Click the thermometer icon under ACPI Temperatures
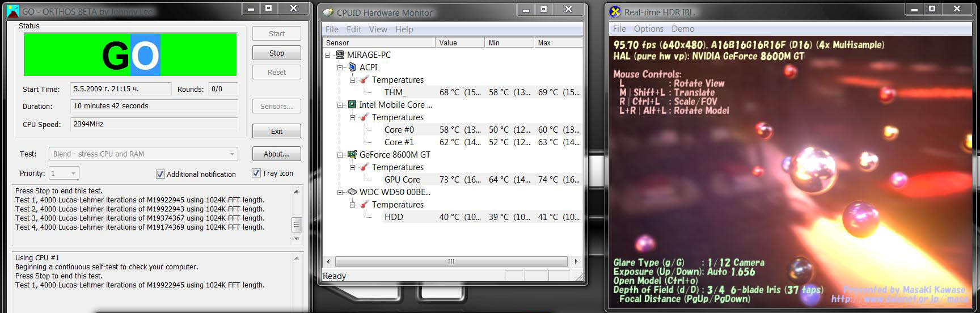 [365, 80]
